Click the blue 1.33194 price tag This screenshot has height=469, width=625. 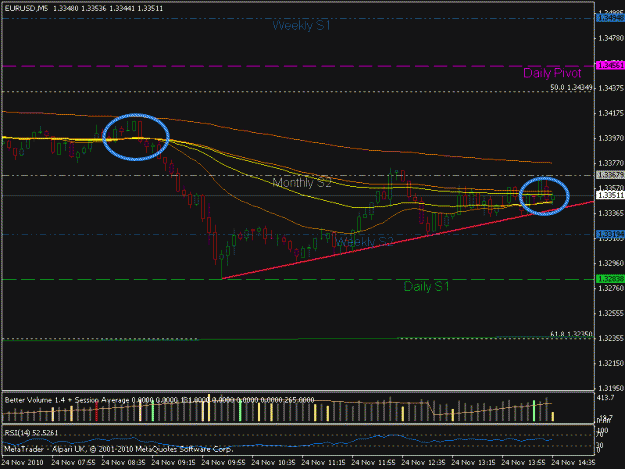610,234
